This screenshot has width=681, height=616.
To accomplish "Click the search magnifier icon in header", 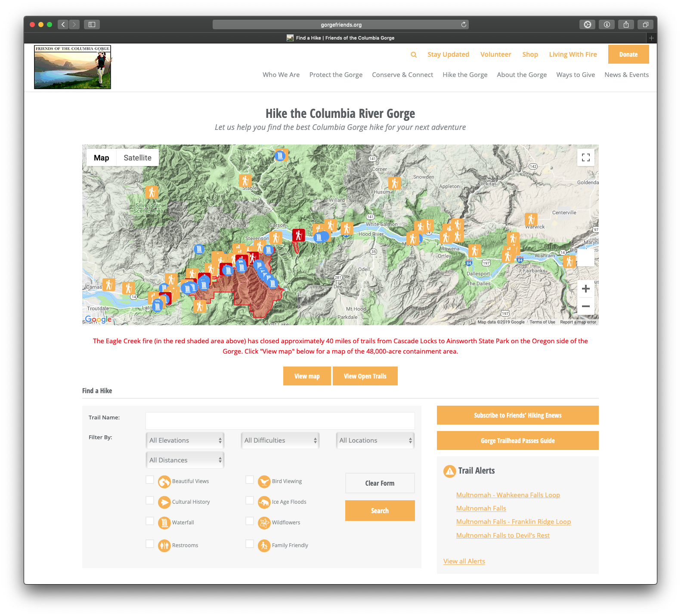I will tap(414, 55).
